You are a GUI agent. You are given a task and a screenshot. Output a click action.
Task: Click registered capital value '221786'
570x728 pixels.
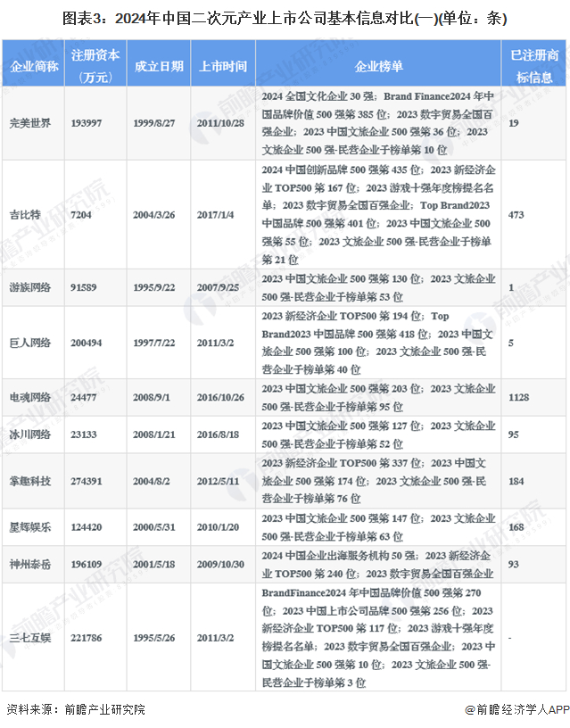(86, 638)
